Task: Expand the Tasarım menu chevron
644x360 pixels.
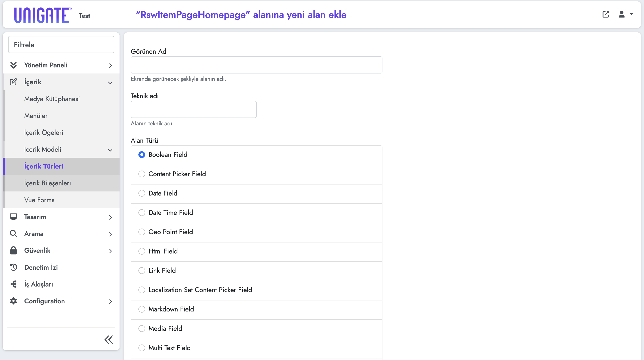Action: tap(110, 217)
